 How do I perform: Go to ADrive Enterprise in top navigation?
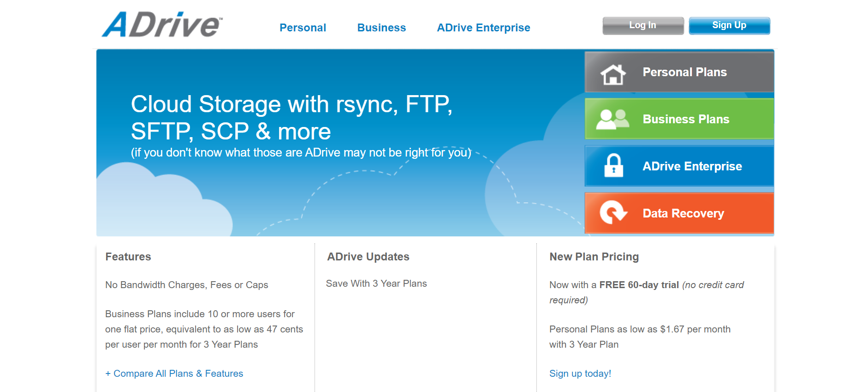point(483,28)
